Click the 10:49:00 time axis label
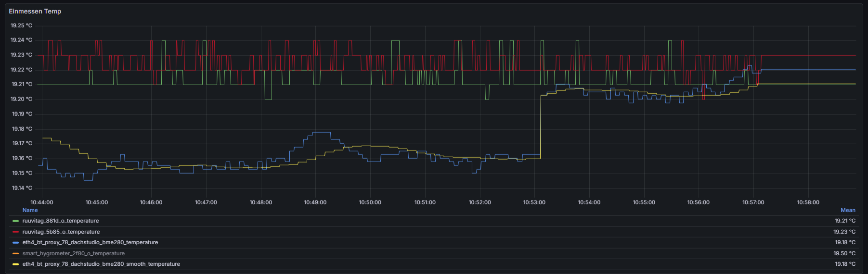Screen dimensions: 868x274 point(315,202)
